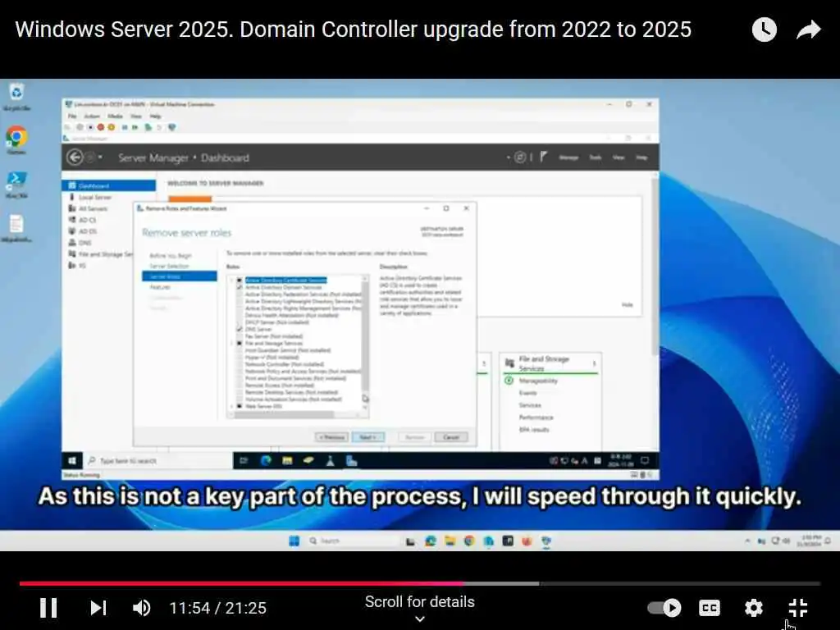Click the Hyper-V role checkbox

(x=240, y=357)
